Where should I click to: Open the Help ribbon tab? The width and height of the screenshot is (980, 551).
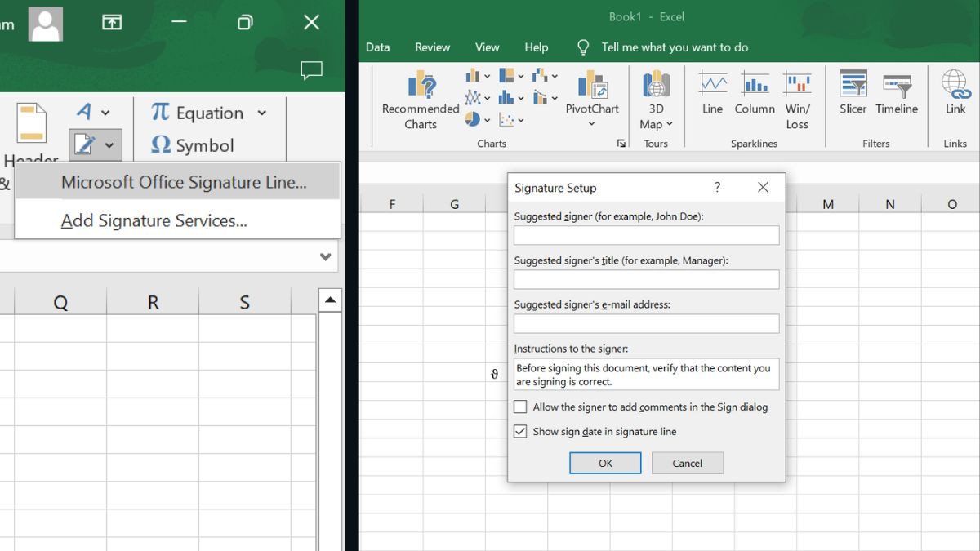[x=537, y=47]
